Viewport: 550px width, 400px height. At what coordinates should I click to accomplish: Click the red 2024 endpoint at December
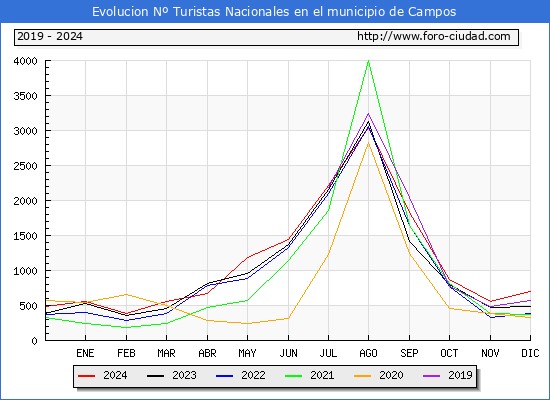pos(530,291)
